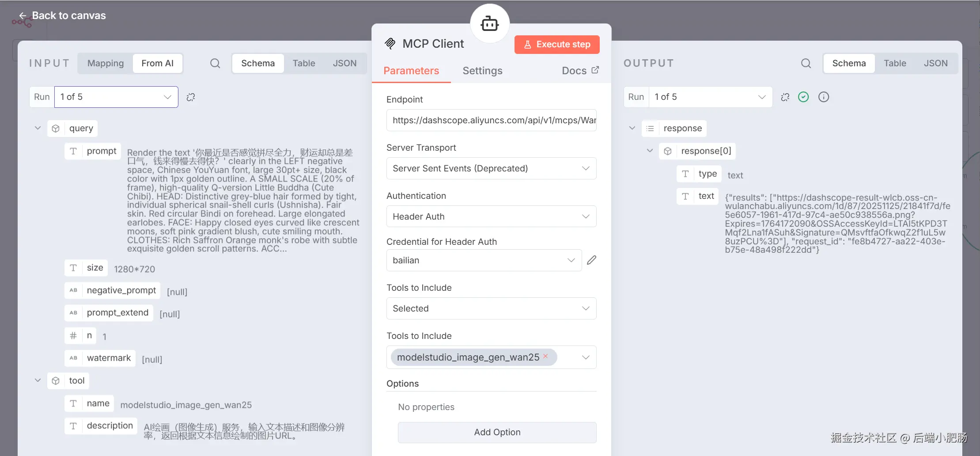Image resolution: width=980 pixels, height=456 pixels.
Task: Click the Endpoint URL input field
Action: click(491, 120)
